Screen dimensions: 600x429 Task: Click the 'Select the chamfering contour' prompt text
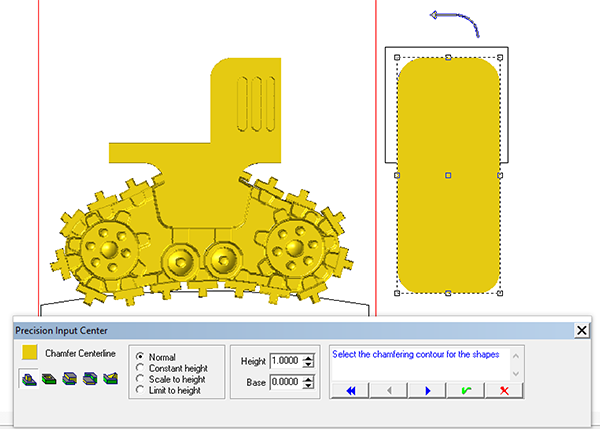point(416,354)
